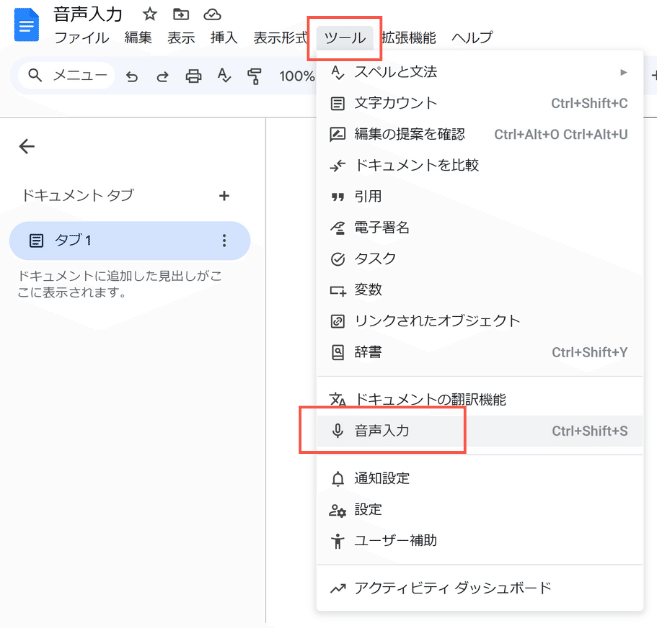Click the spell check toolbar icon
The height and width of the screenshot is (628, 664).
pos(224,76)
